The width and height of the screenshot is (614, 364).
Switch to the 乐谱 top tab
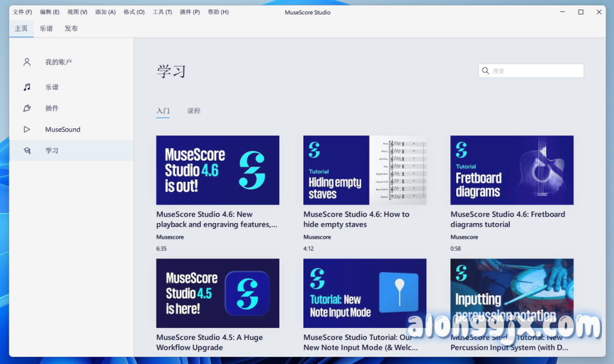click(46, 28)
